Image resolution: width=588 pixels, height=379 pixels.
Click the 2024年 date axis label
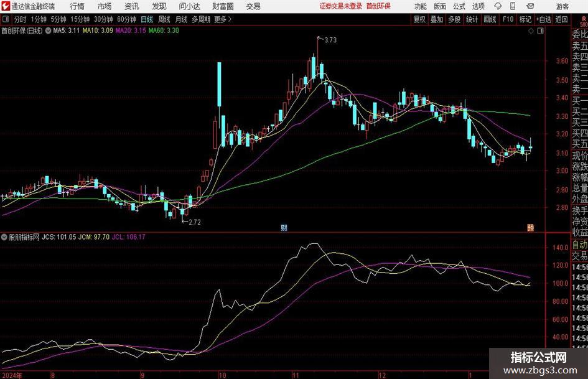point(12,375)
